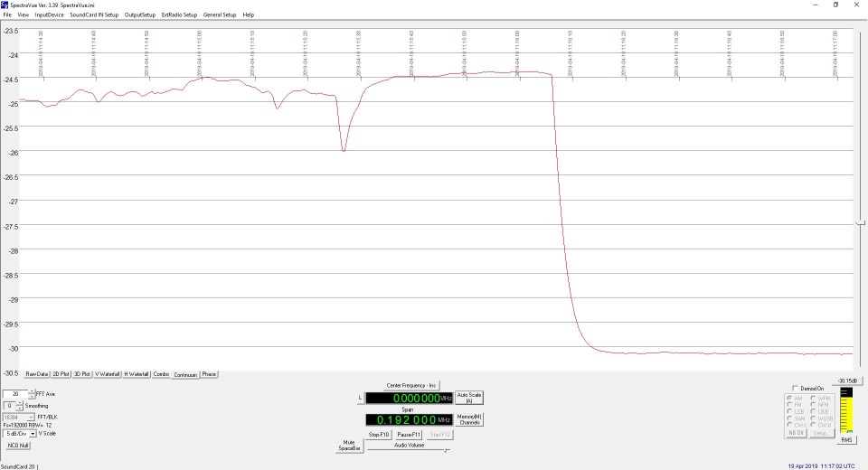The image size is (868, 470).
Task: Increase Smoothing with its up arrow
Action: [20, 403]
